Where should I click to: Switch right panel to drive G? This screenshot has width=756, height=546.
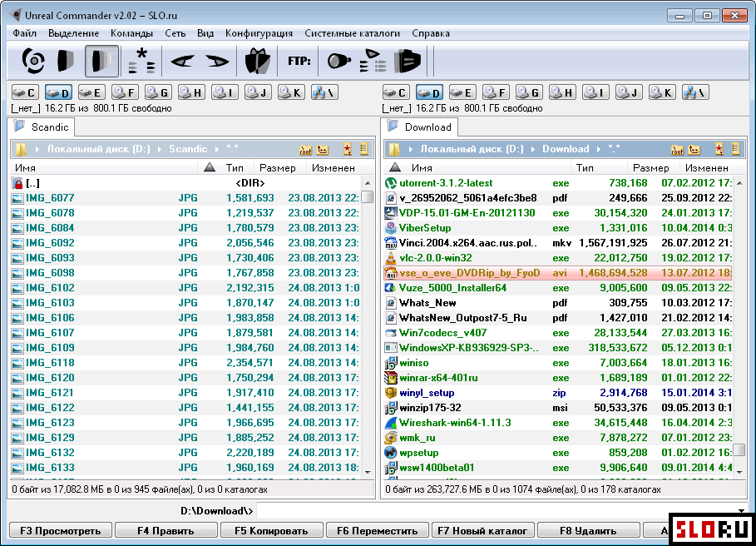click(529, 92)
